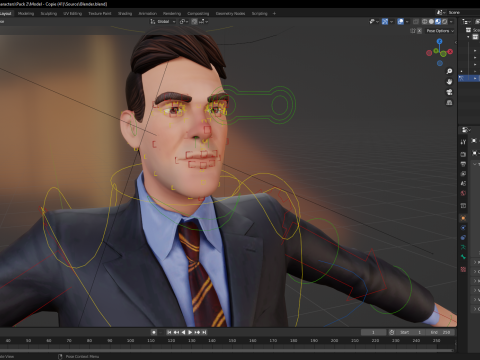The height and width of the screenshot is (360, 480).
Task: Open the Modeling workspace tab
Action: click(x=26, y=13)
